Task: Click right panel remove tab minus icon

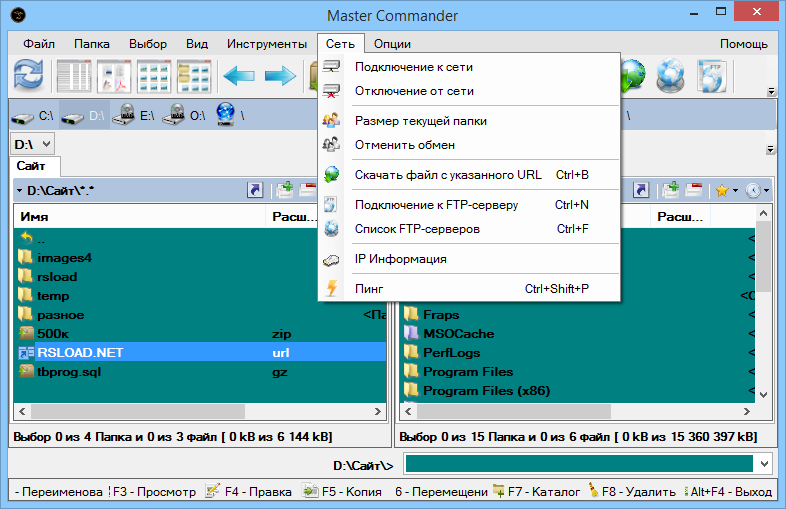Action: tap(694, 190)
